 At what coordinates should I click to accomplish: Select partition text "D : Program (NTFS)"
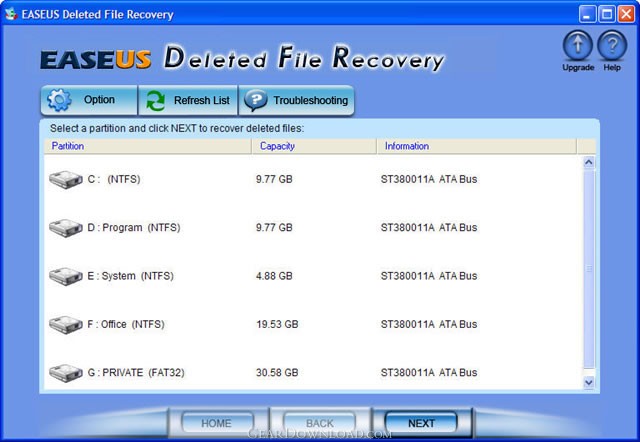(134, 227)
